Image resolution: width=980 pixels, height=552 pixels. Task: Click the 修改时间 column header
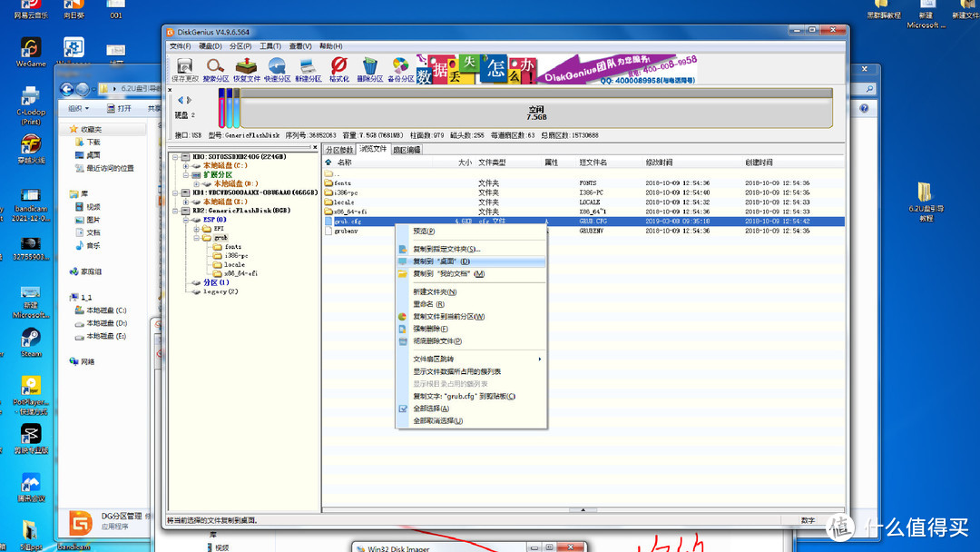pyautogui.click(x=660, y=163)
